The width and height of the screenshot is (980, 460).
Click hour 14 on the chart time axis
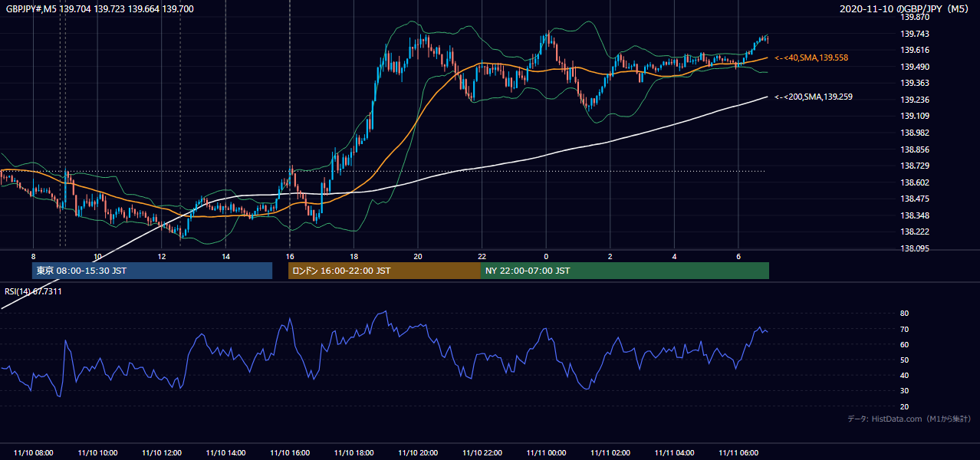225,255
